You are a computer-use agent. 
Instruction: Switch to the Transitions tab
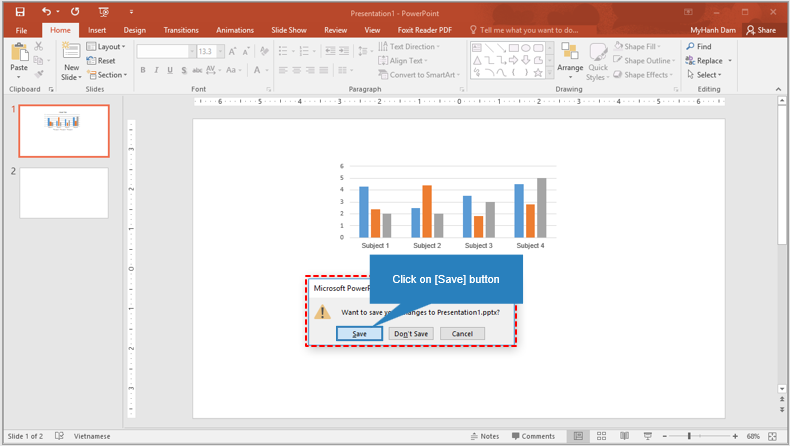[x=181, y=30]
